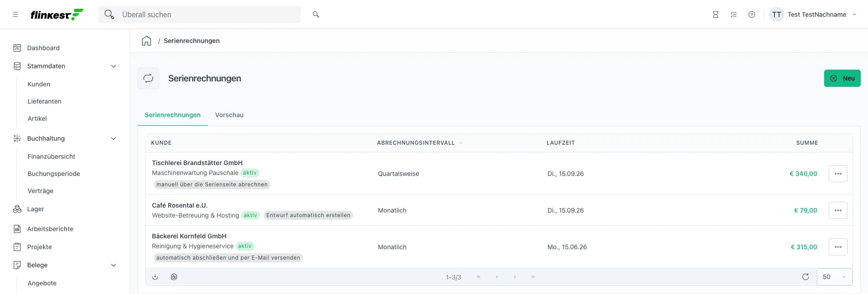Screen dimensions: 868x294
Task: Collapse the Stammdaten section
Action: (113, 66)
